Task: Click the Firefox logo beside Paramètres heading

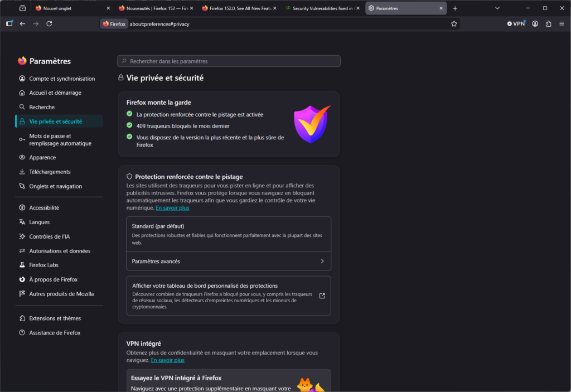Action: click(22, 61)
